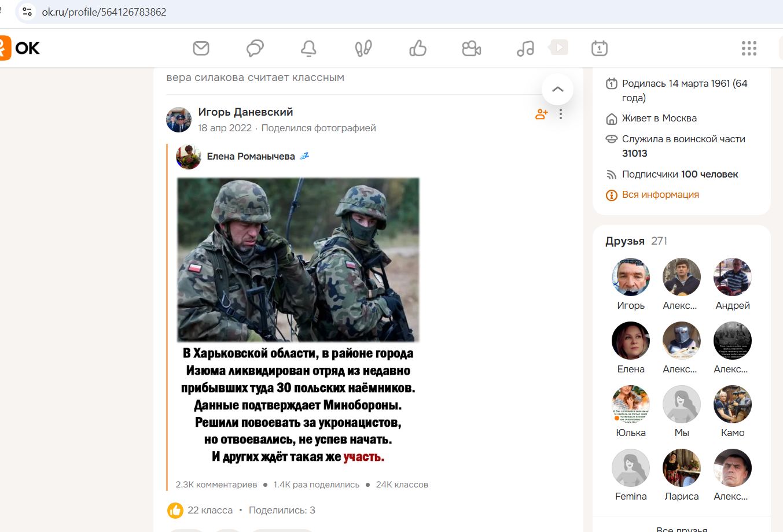Image resolution: width=783 pixels, height=532 pixels.
Task: Open author Игорь Даневский profile link
Action: coord(245,112)
